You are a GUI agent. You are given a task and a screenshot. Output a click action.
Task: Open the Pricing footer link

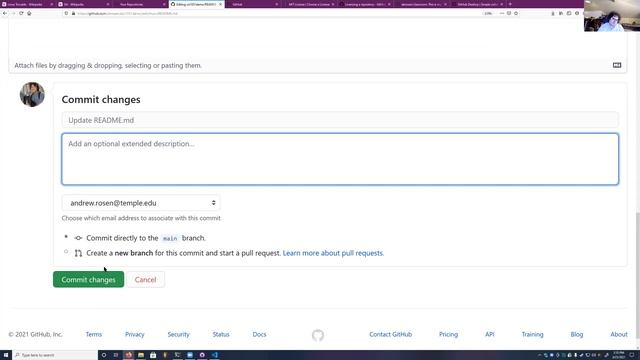click(448, 334)
